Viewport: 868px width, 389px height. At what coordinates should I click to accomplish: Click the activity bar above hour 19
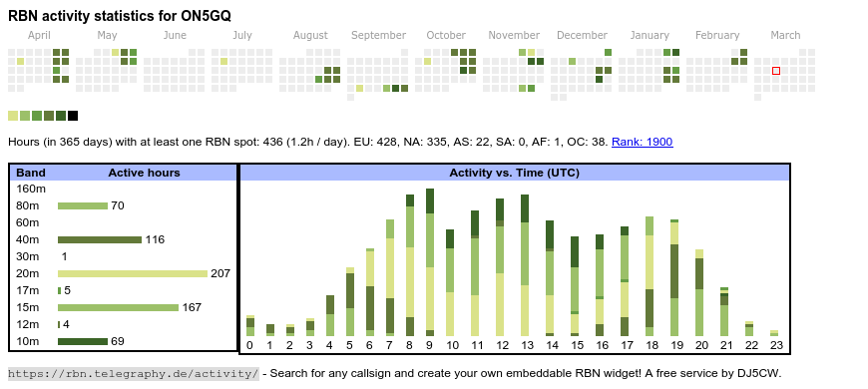[x=674, y=277]
